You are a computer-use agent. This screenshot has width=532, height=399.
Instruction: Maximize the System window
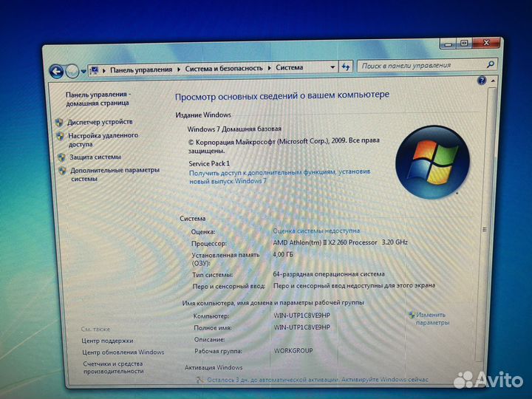465,44
